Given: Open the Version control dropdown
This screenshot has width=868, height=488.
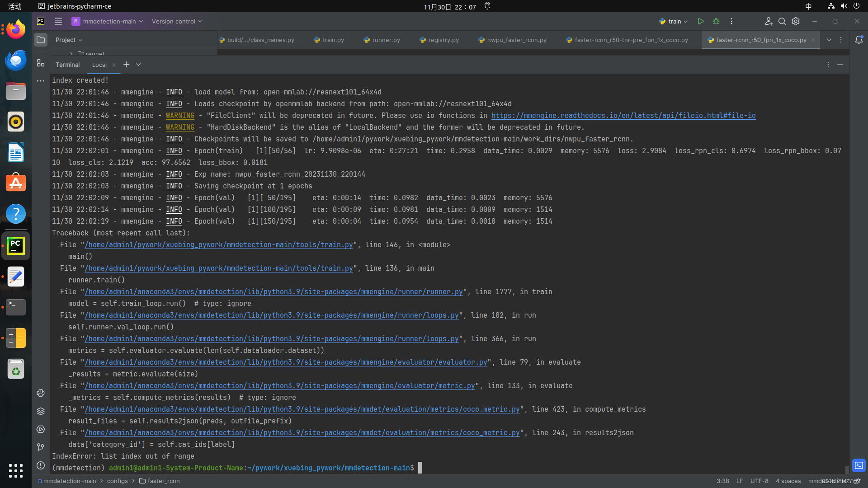Looking at the screenshot, I should (x=177, y=21).
